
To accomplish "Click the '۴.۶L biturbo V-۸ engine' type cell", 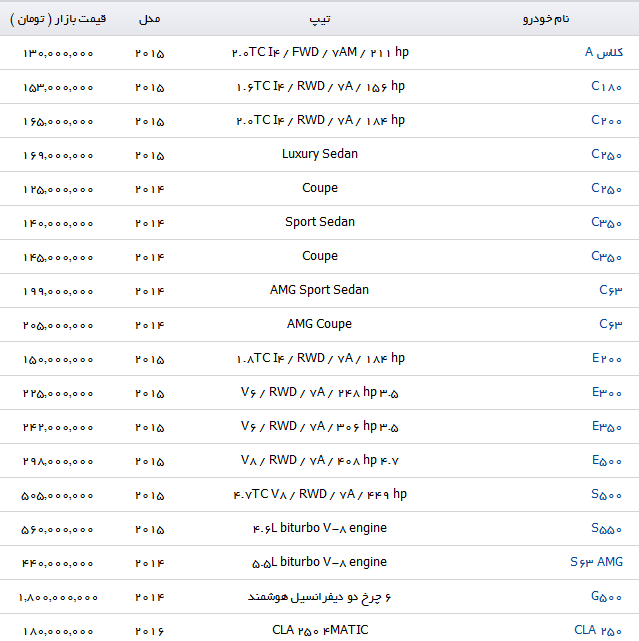I will click(320, 528).
